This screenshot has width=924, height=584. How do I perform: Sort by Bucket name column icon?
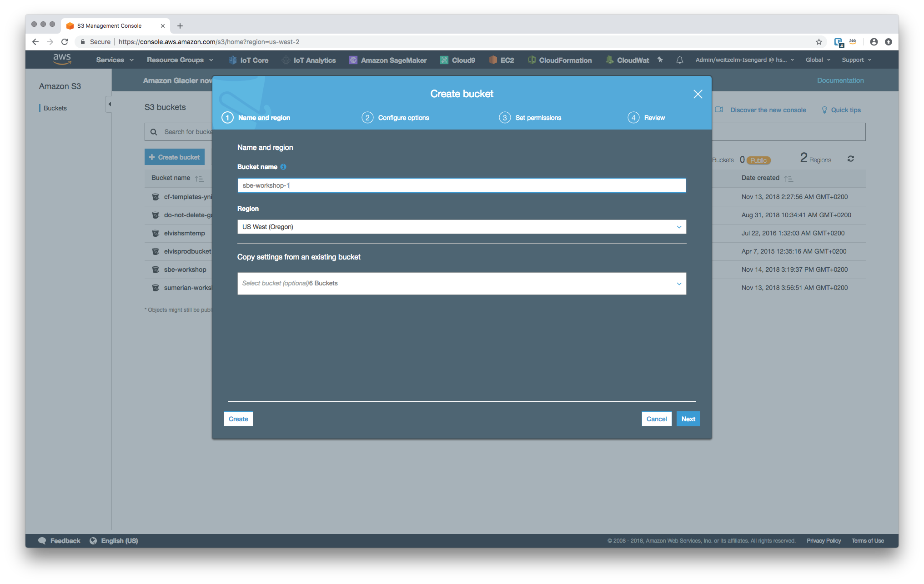pos(199,178)
